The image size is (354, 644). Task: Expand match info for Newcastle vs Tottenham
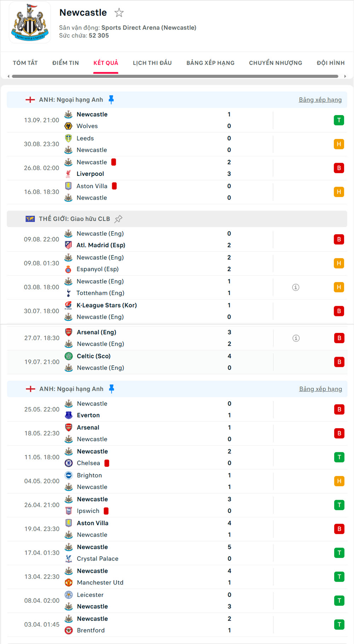point(296,287)
